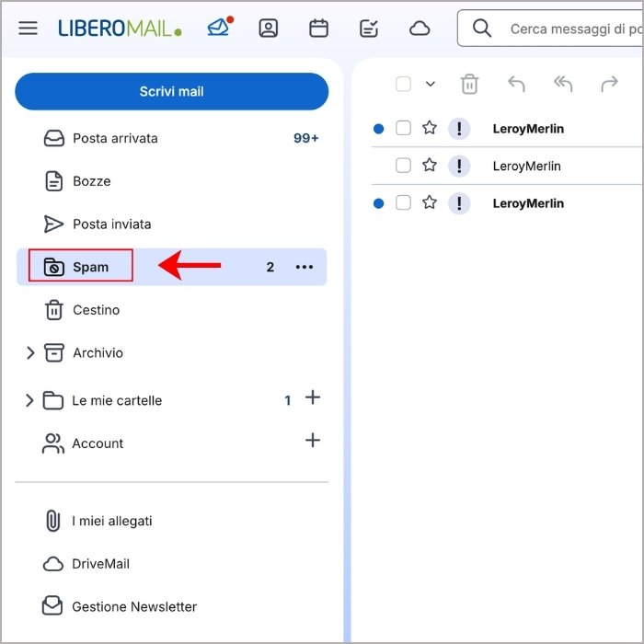Image resolution: width=644 pixels, height=644 pixels.
Task: Toggle select-all messages checkbox
Action: (x=403, y=85)
